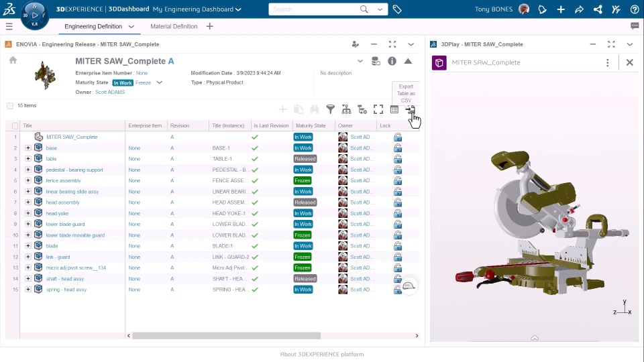Close the 3DPlay model with X
Image resolution: width=644 pixels, height=362 pixels.
tap(630, 62)
